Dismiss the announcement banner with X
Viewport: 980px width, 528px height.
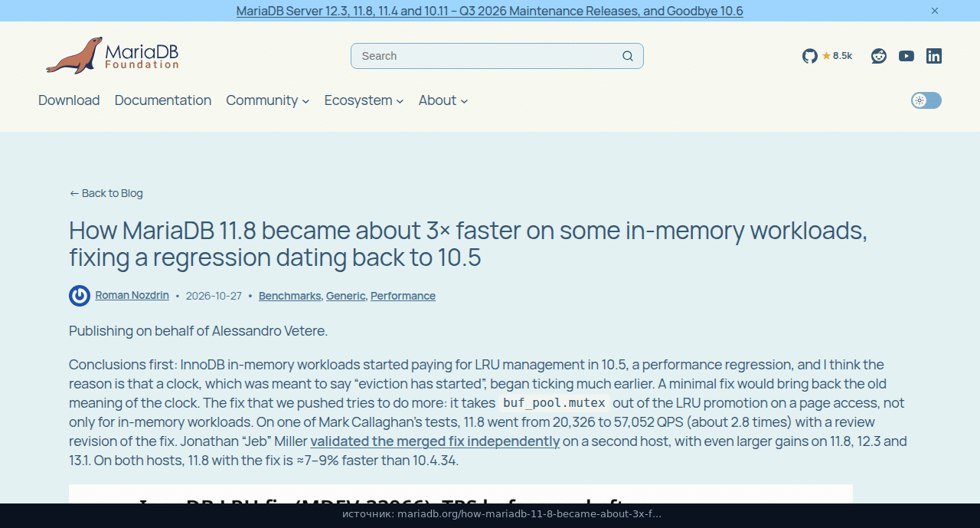(935, 11)
